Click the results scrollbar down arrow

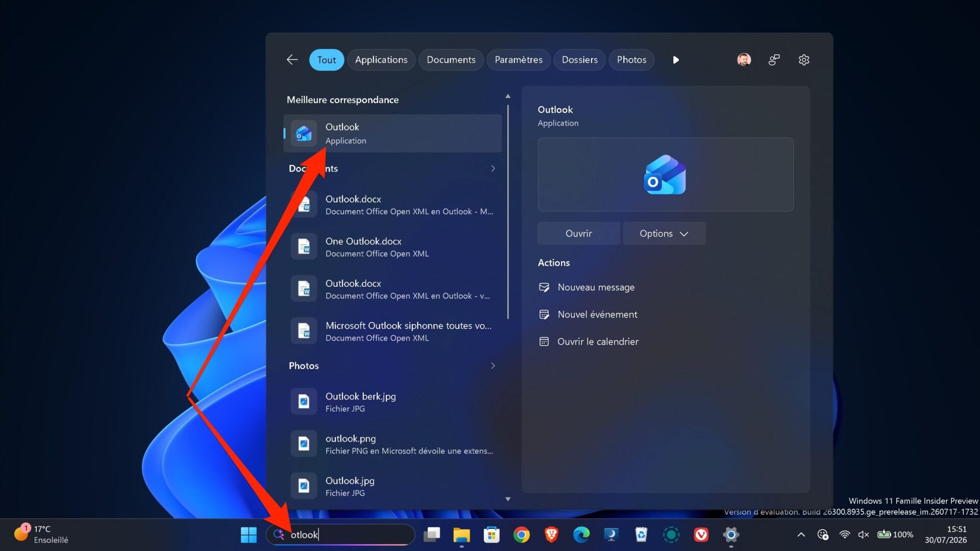pyautogui.click(x=508, y=499)
